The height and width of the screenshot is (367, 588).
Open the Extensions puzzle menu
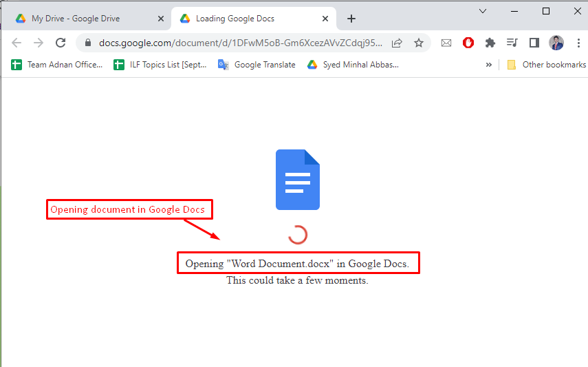pyautogui.click(x=490, y=43)
